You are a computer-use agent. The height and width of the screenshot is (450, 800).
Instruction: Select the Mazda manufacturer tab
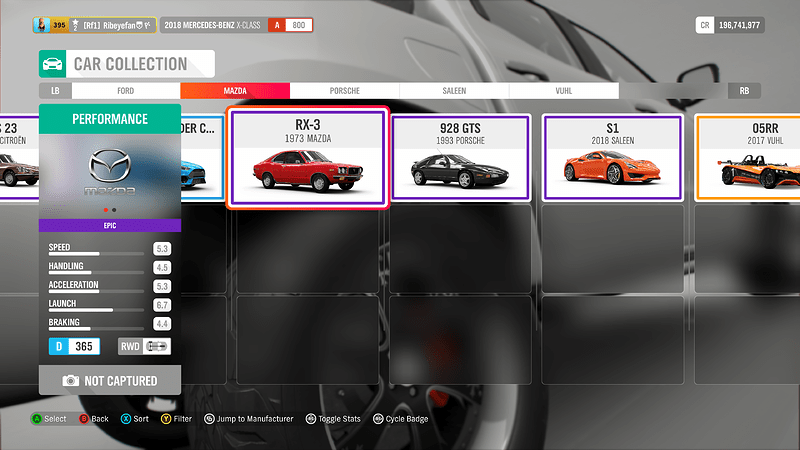[x=235, y=91]
